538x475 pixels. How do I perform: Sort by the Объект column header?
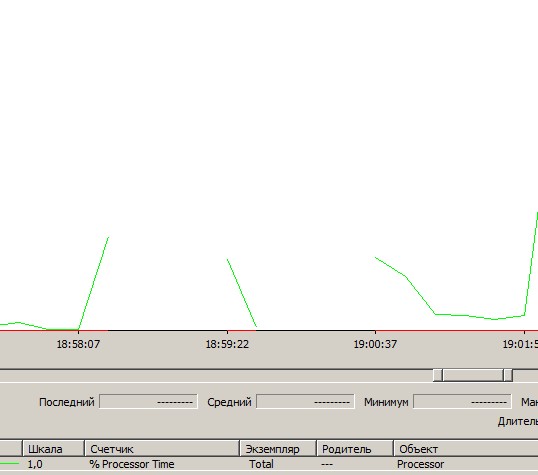(466, 449)
